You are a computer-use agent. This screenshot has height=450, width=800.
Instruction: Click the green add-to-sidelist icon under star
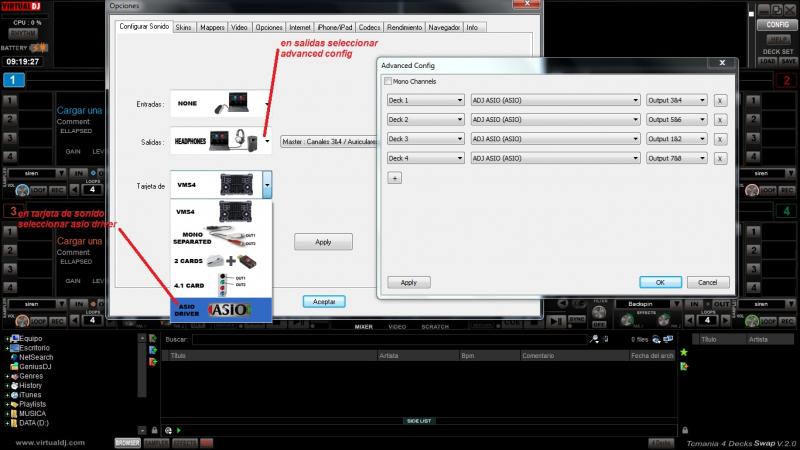(684, 366)
